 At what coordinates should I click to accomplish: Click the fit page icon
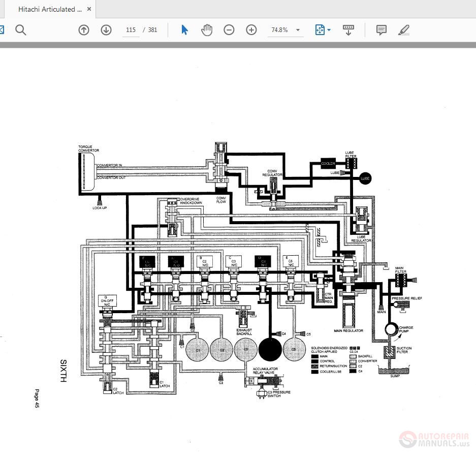(x=320, y=30)
